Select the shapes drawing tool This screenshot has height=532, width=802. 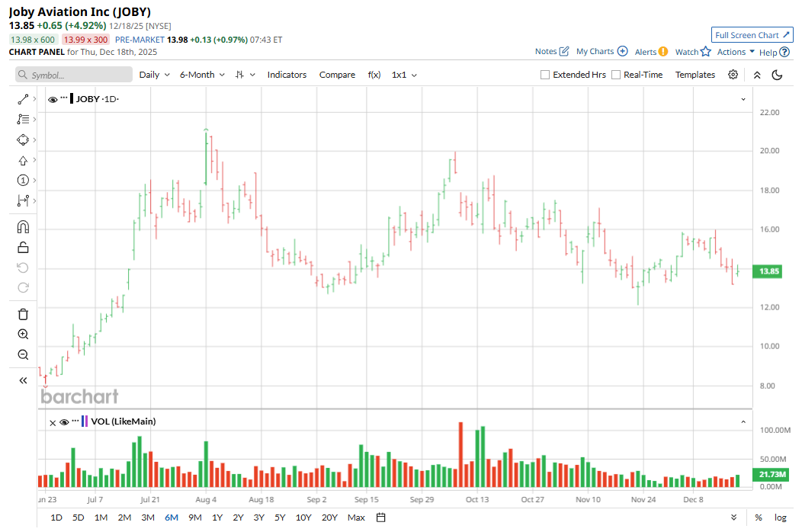tap(23, 139)
